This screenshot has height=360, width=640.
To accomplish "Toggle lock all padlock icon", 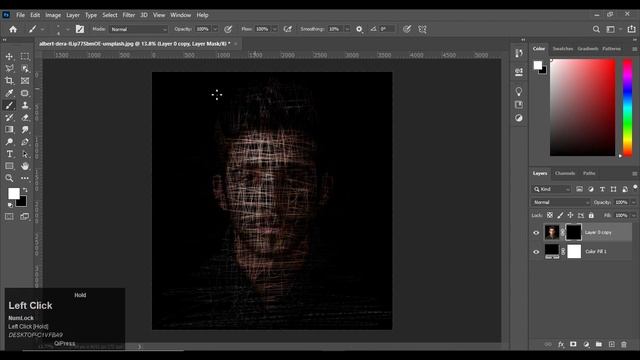I will [x=591, y=215].
